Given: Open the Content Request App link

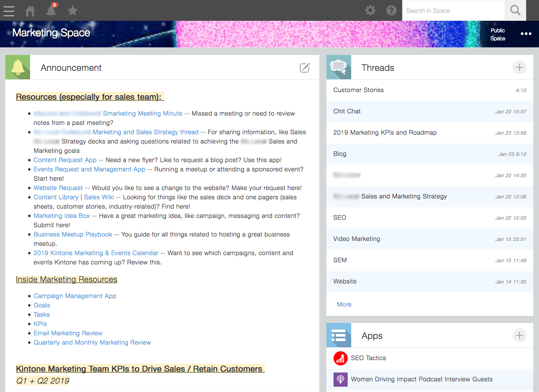Looking at the screenshot, I should (x=65, y=160).
